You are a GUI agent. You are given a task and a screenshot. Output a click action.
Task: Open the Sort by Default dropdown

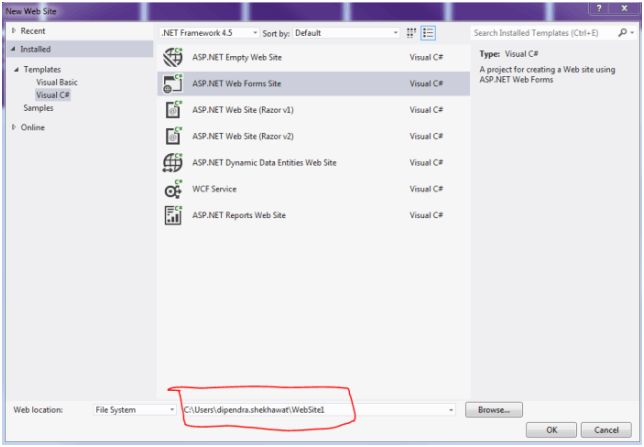tap(346, 33)
